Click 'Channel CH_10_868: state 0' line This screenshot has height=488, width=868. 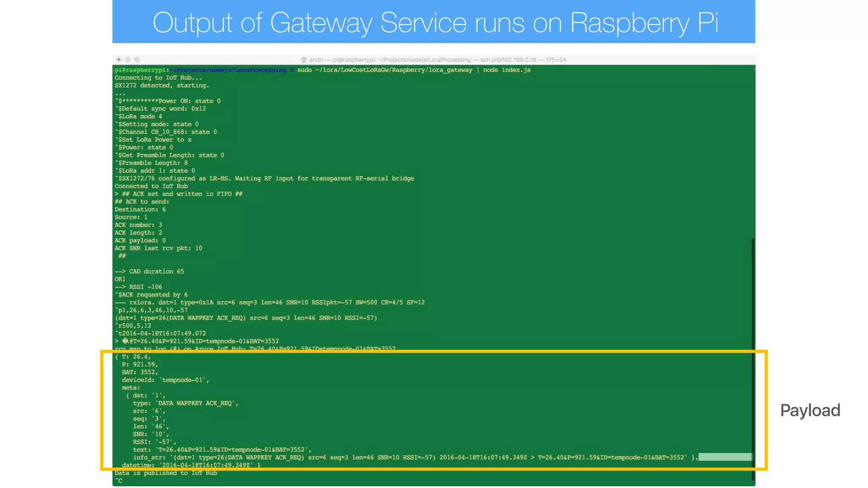click(x=166, y=132)
